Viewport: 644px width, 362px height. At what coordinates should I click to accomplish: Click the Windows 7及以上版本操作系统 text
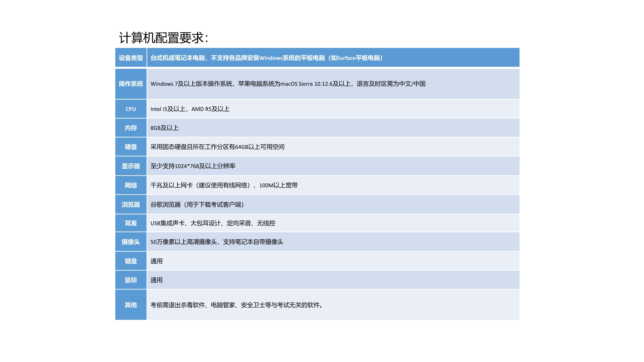pos(288,84)
